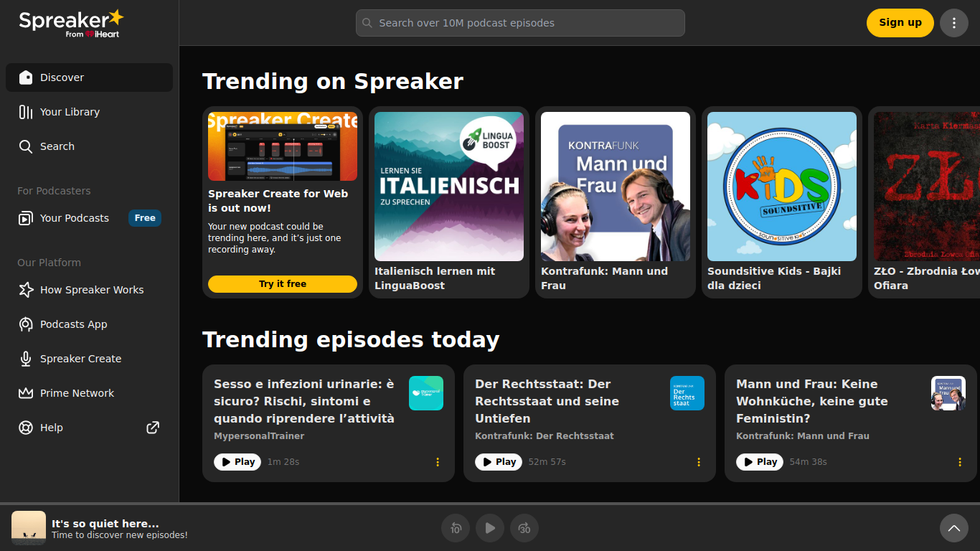Skip forward 30 seconds in the player

pyautogui.click(x=524, y=528)
